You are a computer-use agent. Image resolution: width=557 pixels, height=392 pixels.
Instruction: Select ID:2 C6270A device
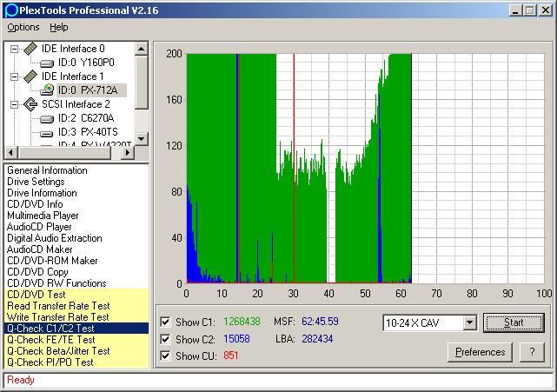[86, 118]
